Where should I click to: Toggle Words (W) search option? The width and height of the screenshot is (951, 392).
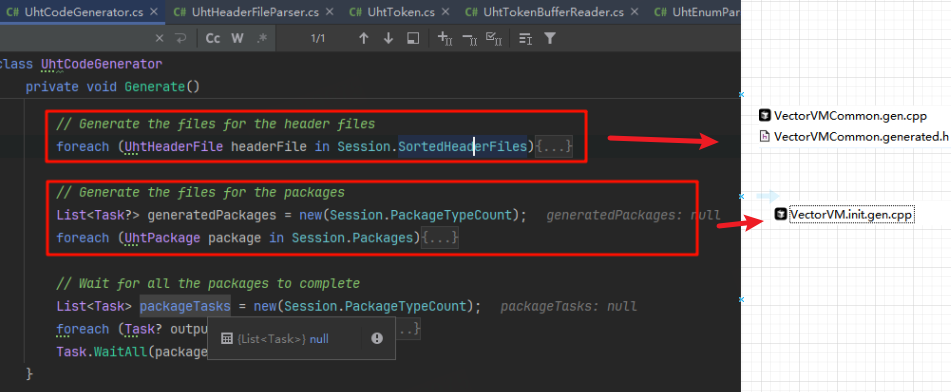237,38
